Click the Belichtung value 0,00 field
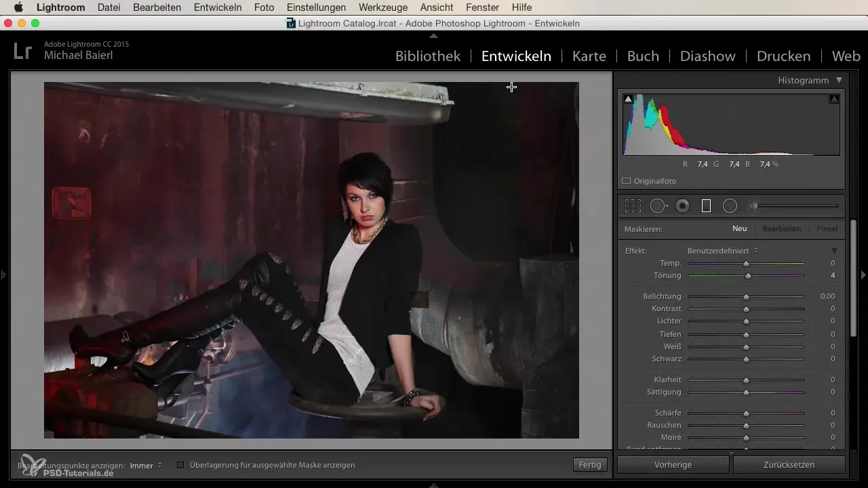Screen dimensions: 868x488 pyautogui.click(x=827, y=297)
